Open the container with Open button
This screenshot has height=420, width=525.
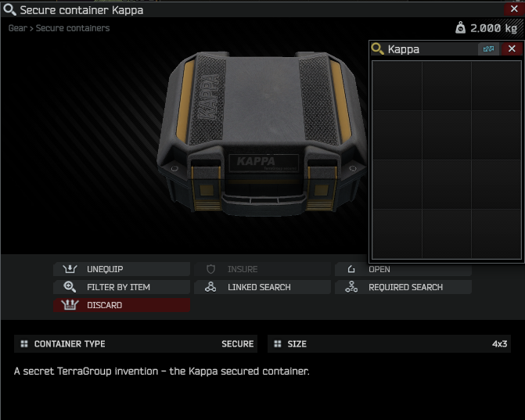coord(403,270)
